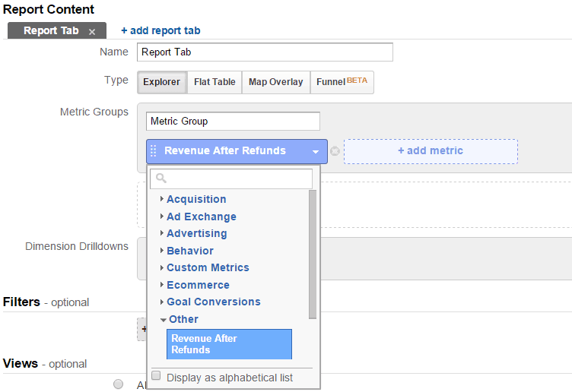Image resolution: width=572 pixels, height=392 pixels.
Task: Open the Revenue After Refunds dropdown arrow
Action: pos(316,151)
